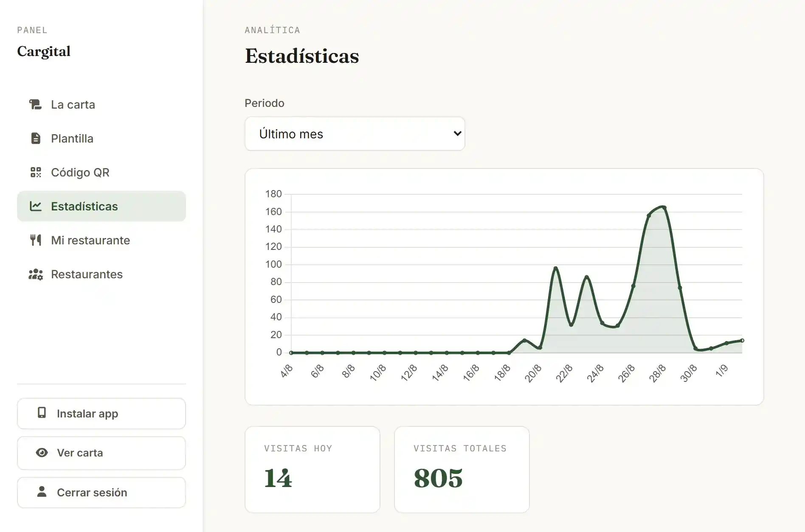This screenshot has height=532, width=805.
Task: Click the user icon in Cerrar sesión
Action: pyautogui.click(x=42, y=492)
